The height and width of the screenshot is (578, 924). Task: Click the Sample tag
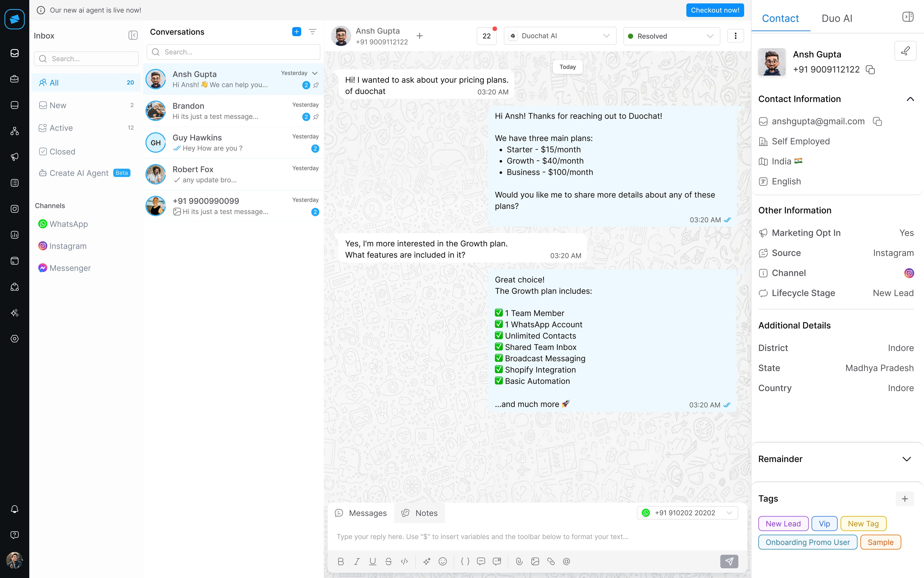click(880, 542)
